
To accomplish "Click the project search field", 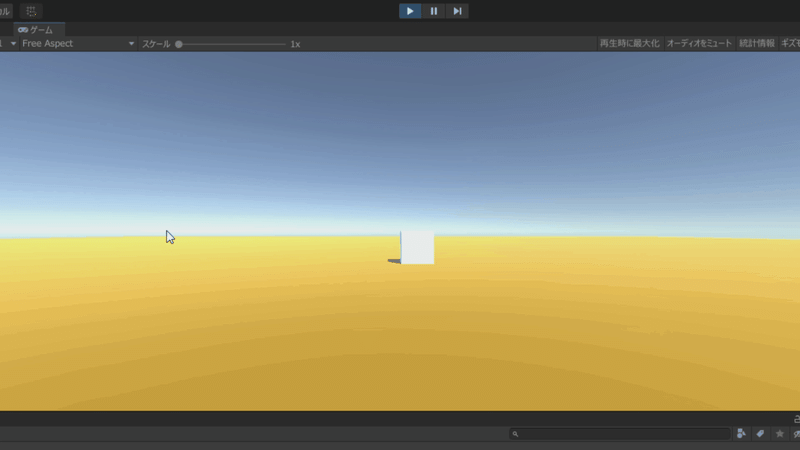I will tap(620, 434).
